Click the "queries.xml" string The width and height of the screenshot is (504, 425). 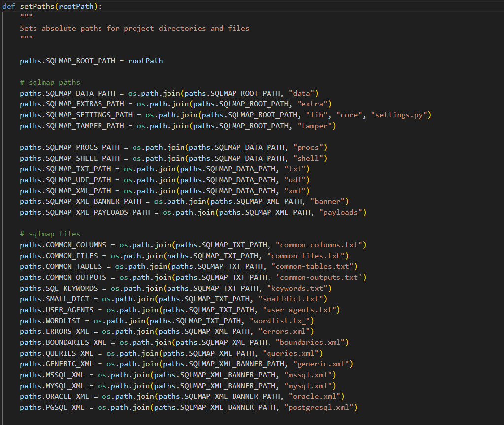pyautogui.click(x=291, y=353)
